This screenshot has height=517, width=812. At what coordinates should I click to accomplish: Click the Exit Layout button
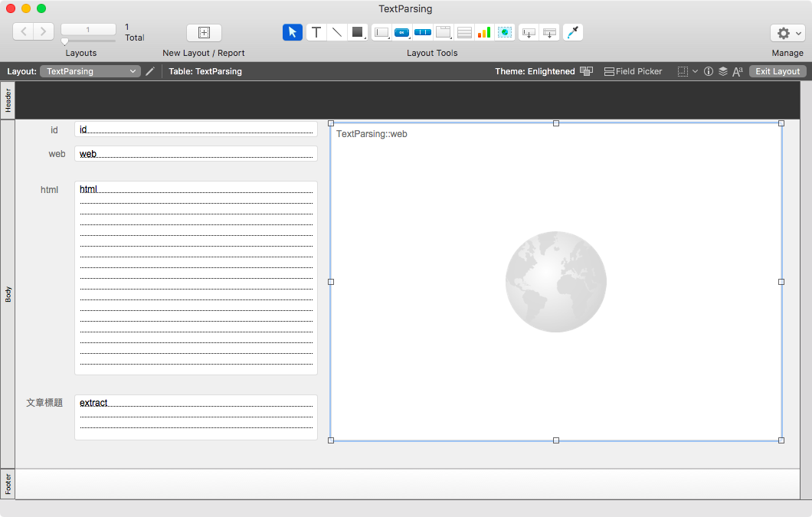click(x=778, y=71)
